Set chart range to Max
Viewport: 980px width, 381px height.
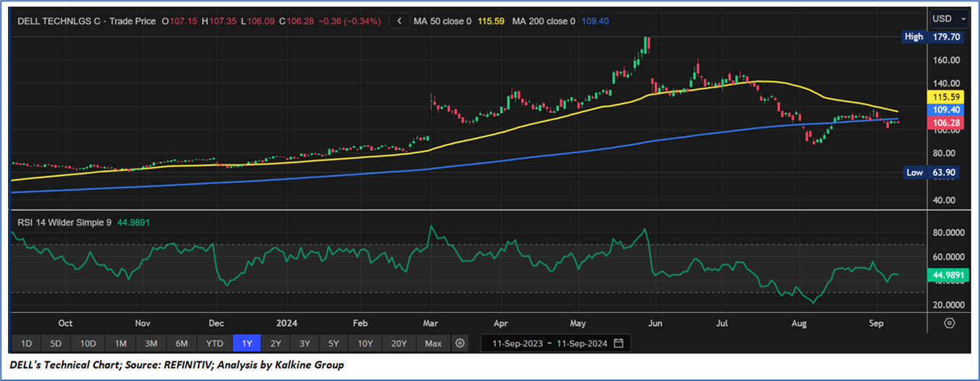tap(434, 343)
